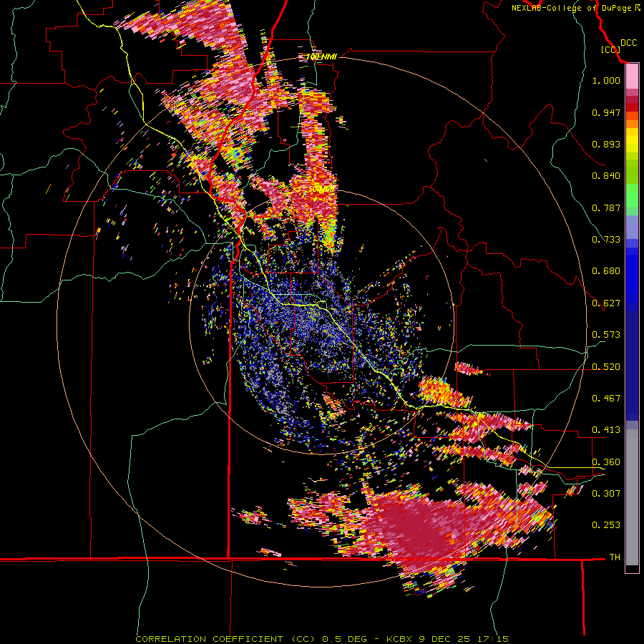The width and height of the screenshot is (644, 644).
Task: Click the NEXLAB-College of DuPage header text
Action: point(571,8)
